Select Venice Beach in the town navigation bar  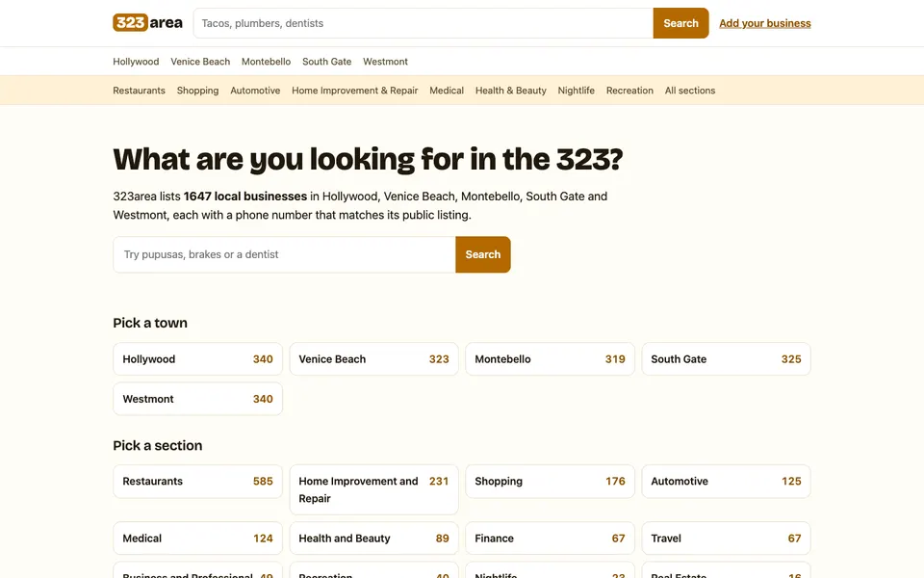point(200,62)
